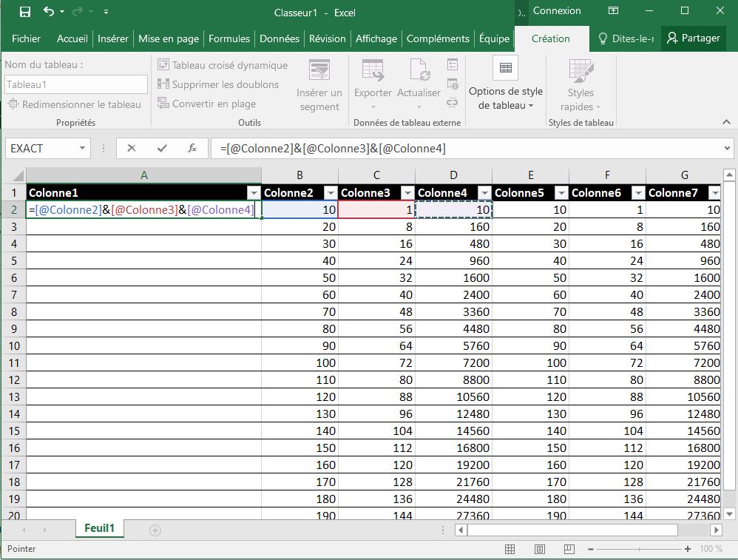Open the Undo history dropdown arrow
This screenshot has width=738, height=560.
pyautogui.click(x=62, y=12)
